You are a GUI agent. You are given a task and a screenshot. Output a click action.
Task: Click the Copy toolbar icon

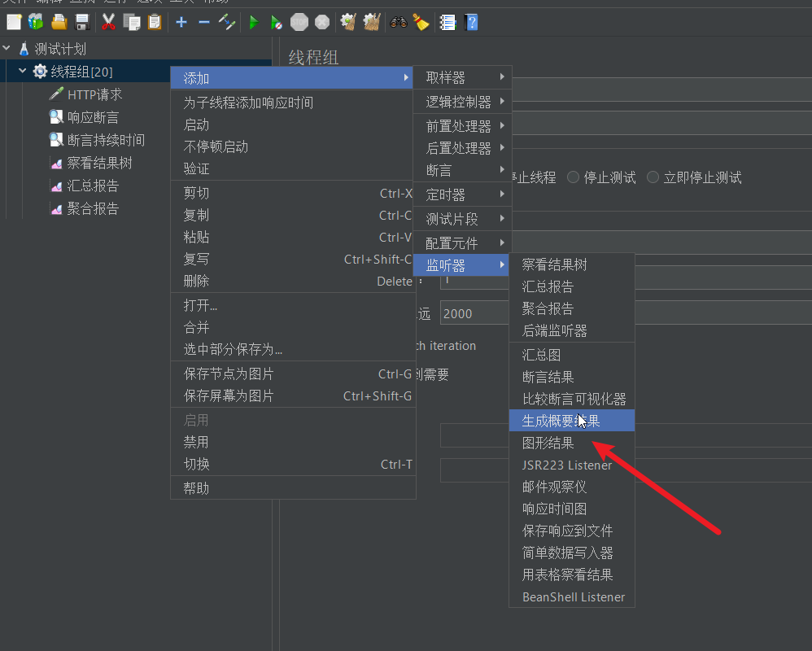coord(132,22)
